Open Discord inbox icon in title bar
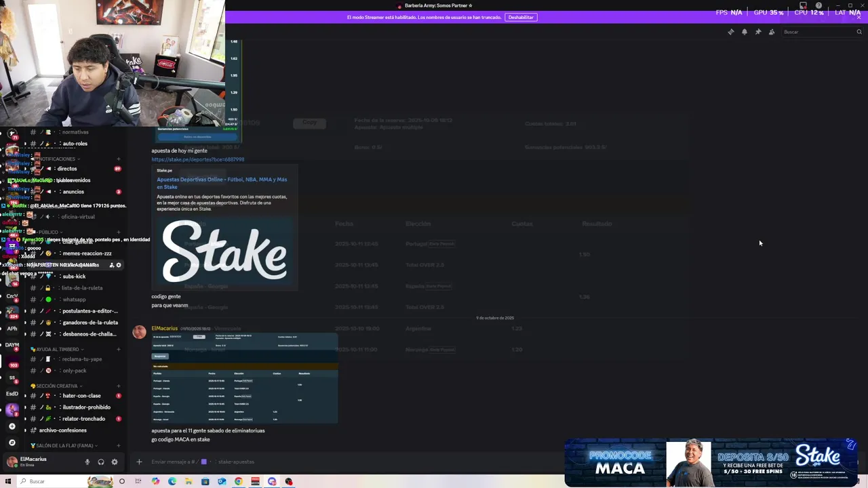 (x=803, y=5)
